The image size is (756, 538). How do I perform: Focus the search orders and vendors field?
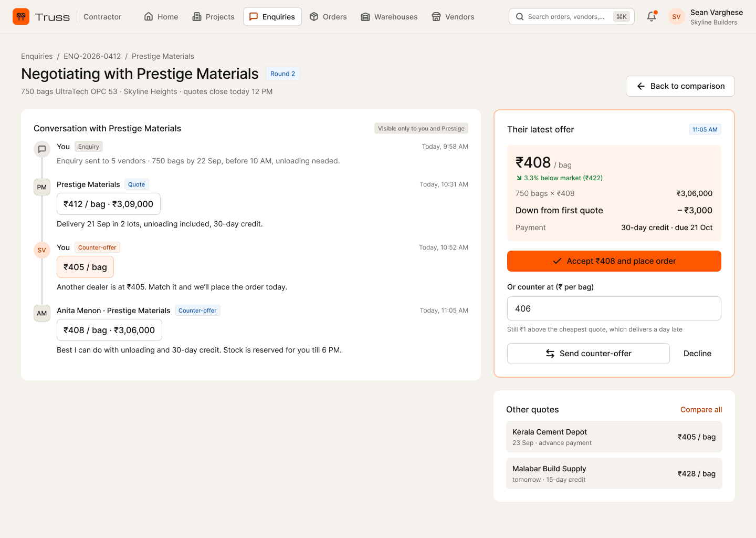[x=572, y=17]
